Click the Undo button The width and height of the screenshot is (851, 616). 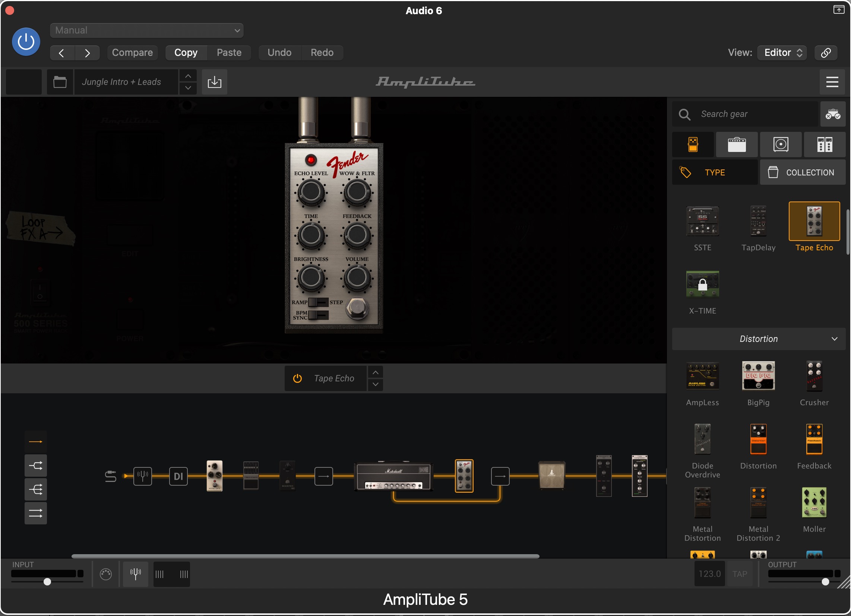click(279, 53)
